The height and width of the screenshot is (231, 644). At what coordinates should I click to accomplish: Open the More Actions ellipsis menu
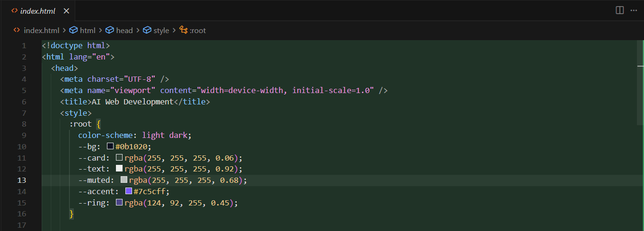[634, 10]
